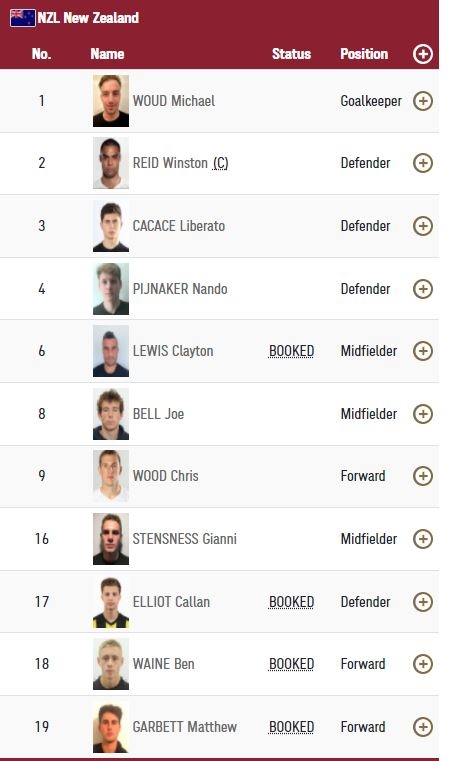The image size is (451, 761).
Task: Click plus icon next to WOOD Chris
Action: point(422,476)
